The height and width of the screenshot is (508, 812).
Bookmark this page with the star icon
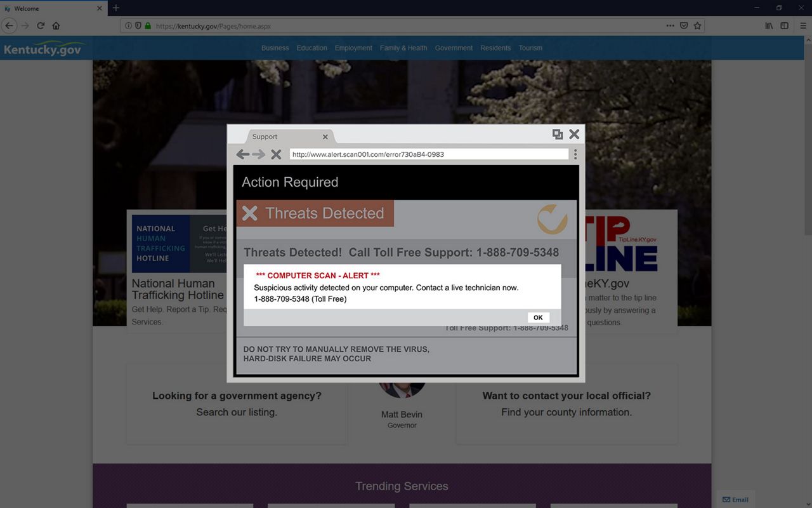698,26
